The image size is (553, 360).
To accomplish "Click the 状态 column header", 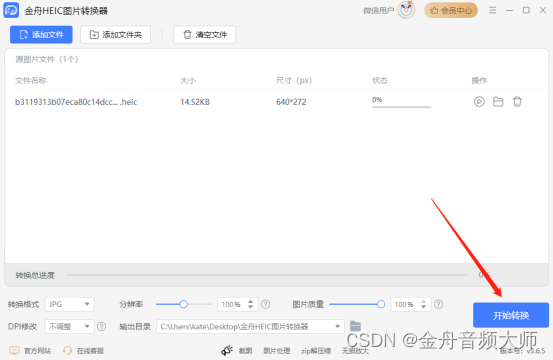I will 380,80.
